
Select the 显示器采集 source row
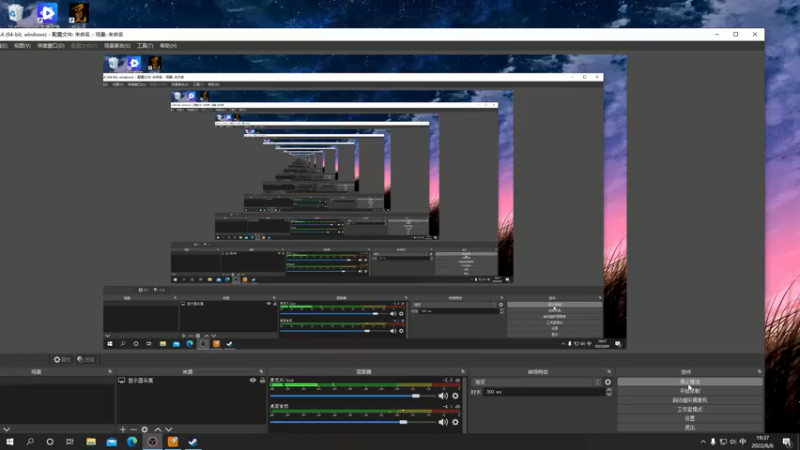coord(191,381)
